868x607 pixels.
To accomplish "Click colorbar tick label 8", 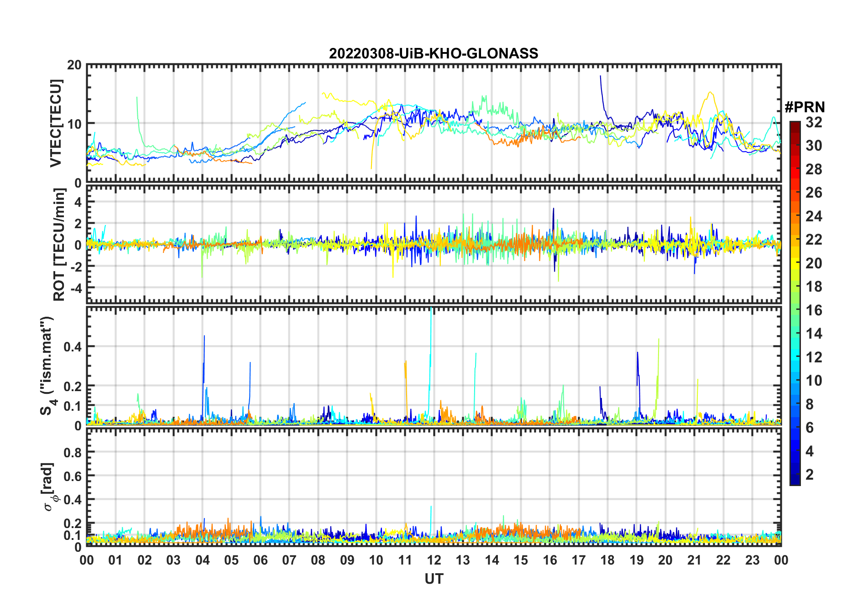I will click(x=810, y=404).
